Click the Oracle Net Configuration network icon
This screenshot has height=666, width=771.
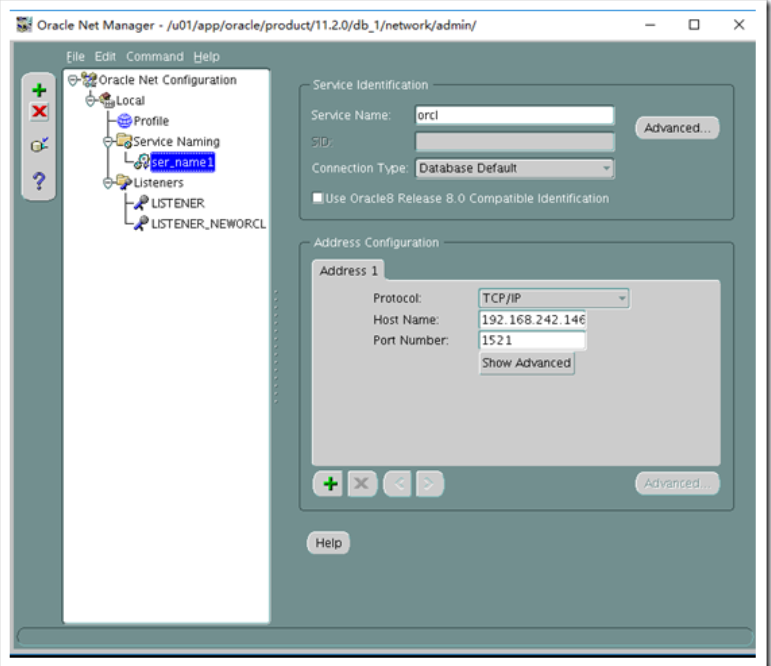coord(89,79)
